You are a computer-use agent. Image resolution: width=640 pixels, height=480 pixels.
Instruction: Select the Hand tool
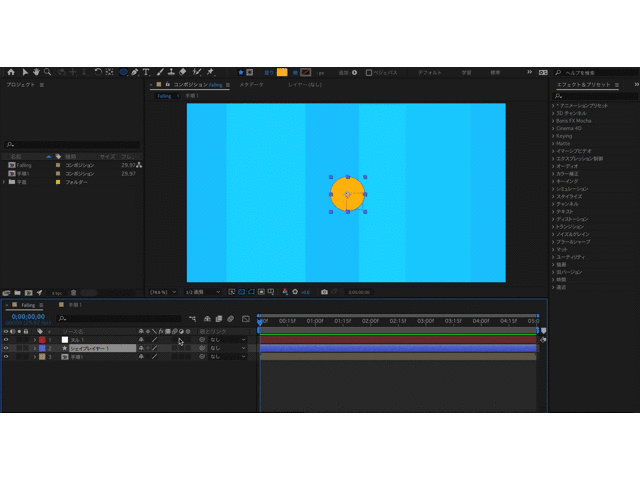point(37,72)
